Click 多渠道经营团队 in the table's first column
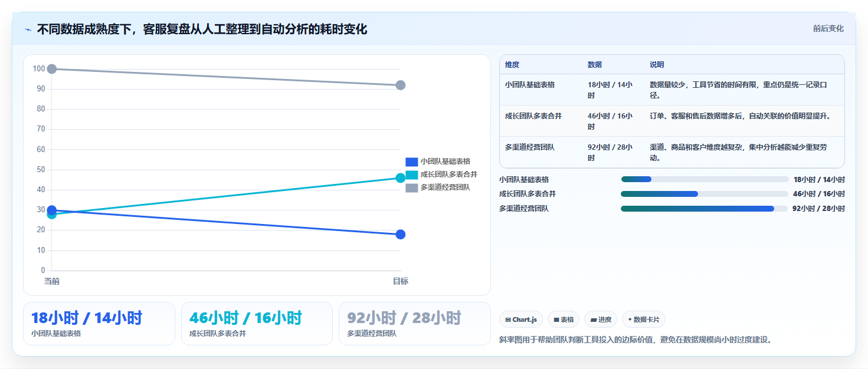The image size is (868, 369). (x=530, y=147)
